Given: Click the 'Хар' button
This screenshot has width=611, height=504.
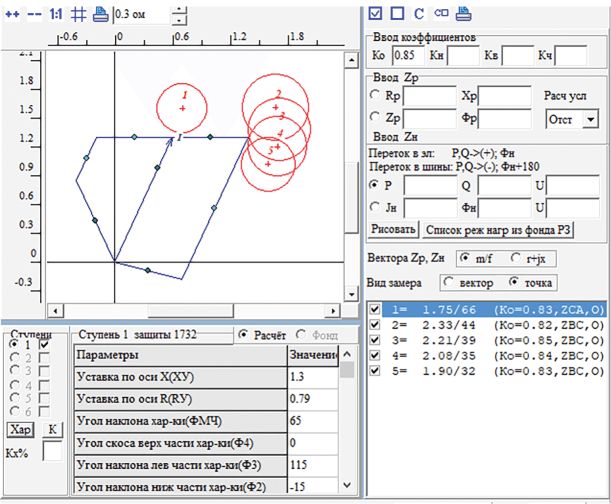Looking at the screenshot, I should point(20,430).
